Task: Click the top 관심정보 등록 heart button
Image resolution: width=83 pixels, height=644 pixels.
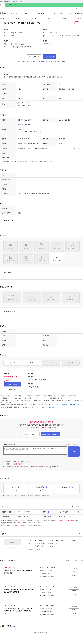Action: (x=34, y=57)
